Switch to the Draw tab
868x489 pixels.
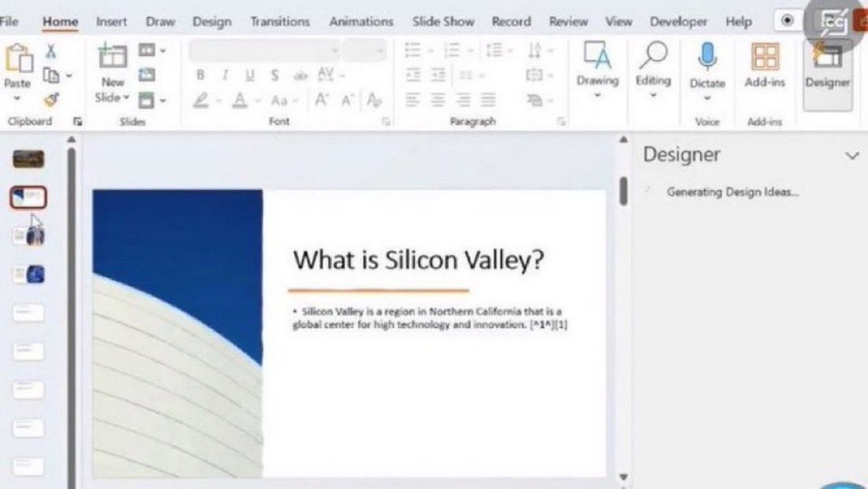160,21
